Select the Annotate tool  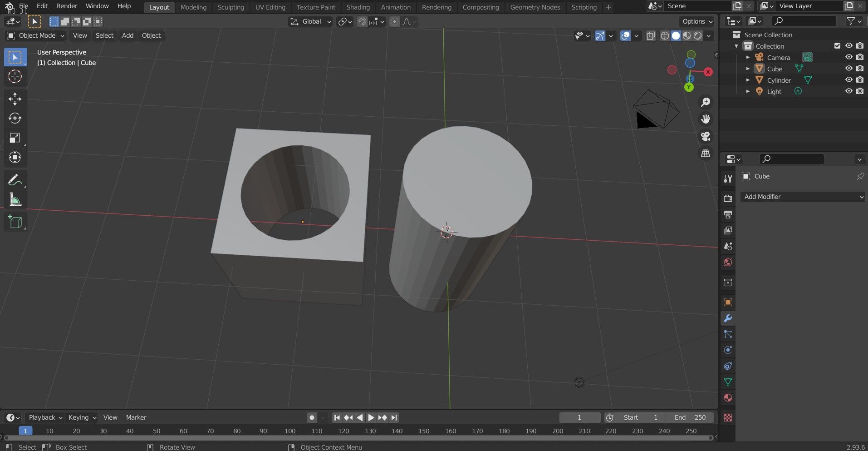pos(15,179)
